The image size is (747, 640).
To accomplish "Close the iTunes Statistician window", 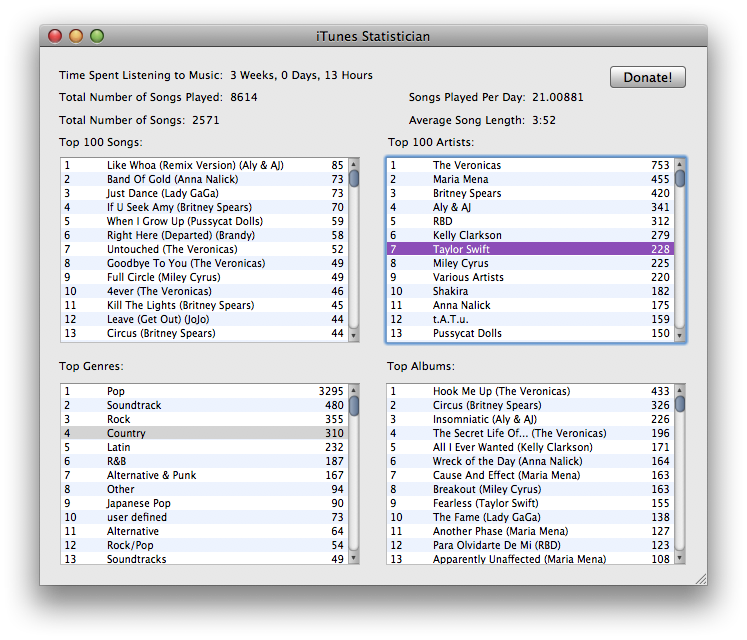I will click(x=55, y=36).
